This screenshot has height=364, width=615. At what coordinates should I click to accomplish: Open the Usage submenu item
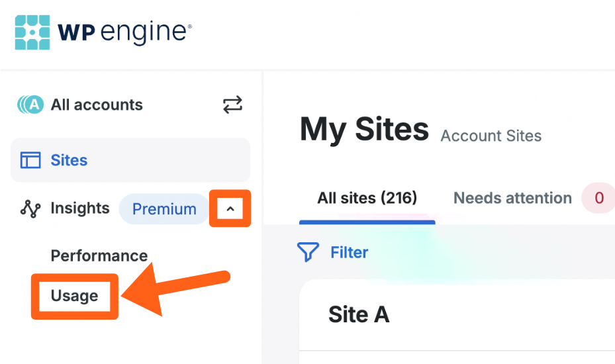(x=75, y=296)
